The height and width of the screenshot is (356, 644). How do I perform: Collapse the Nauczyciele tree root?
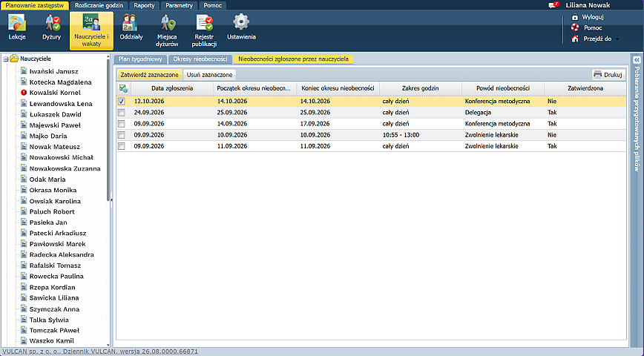(6, 59)
